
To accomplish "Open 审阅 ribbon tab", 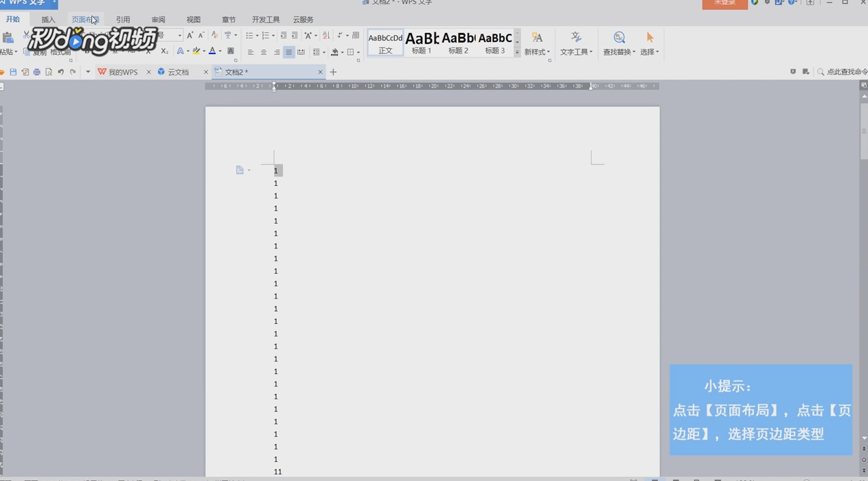I will pos(158,20).
